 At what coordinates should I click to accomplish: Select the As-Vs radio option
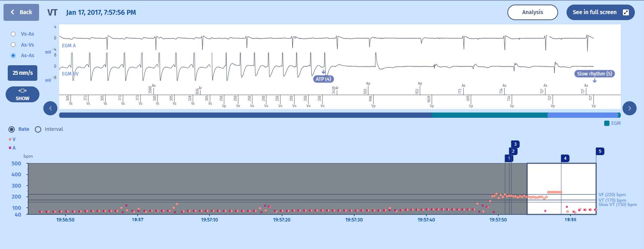(13, 45)
